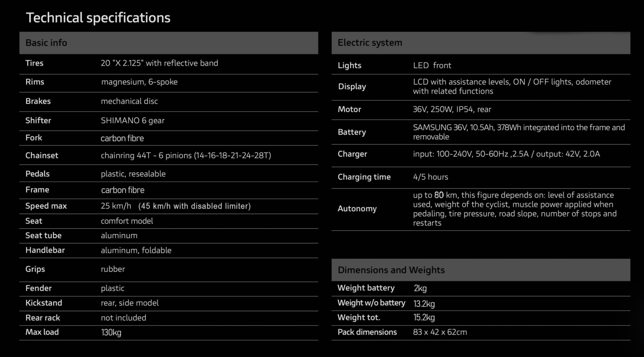Select the Lights row label
This screenshot has width=644, height=357.
[349, 65]
